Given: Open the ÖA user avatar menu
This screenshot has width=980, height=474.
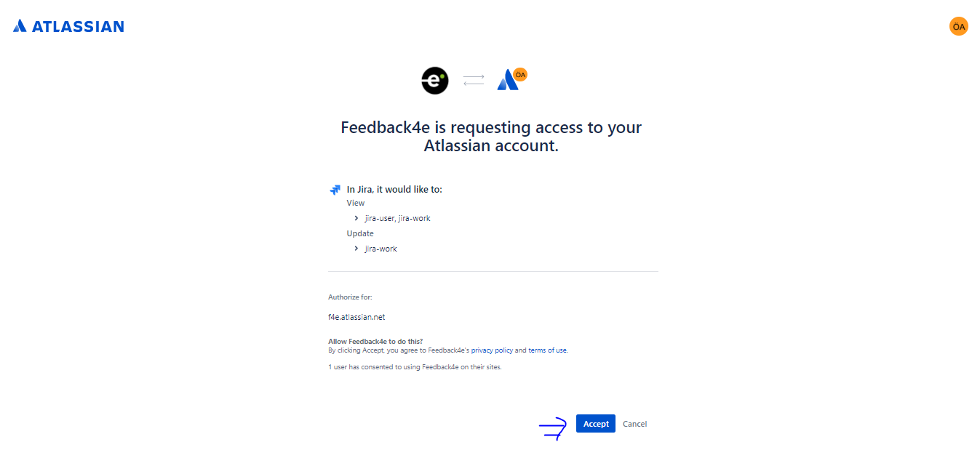Looking at the screenshot, I should [x=958, y=27].
